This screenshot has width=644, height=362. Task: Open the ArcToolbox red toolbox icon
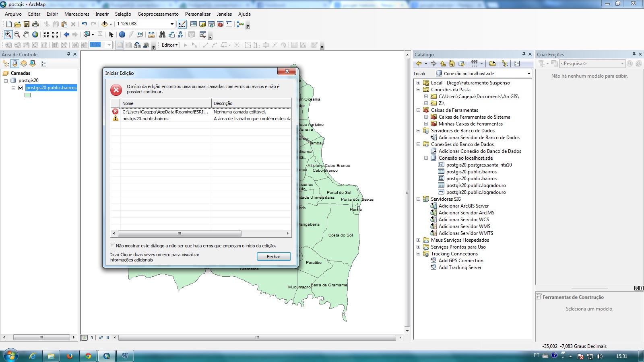(x=220, y=24)
